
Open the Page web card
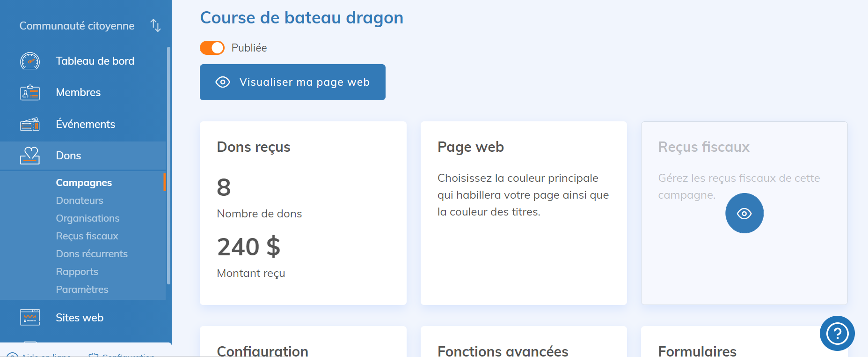click(x=523, y=213)
